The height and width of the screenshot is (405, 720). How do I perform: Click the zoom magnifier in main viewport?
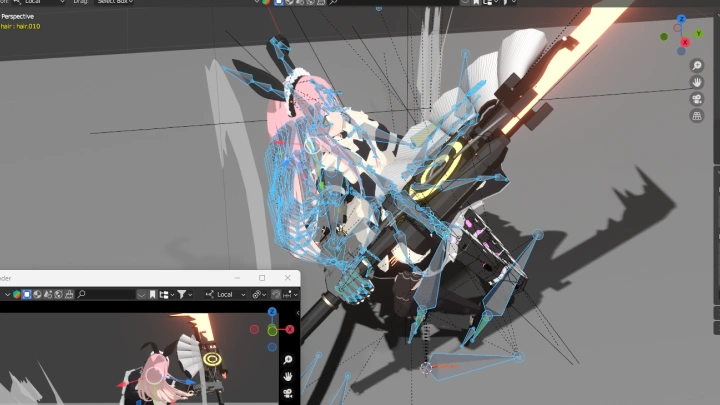[x=697, y=66]
